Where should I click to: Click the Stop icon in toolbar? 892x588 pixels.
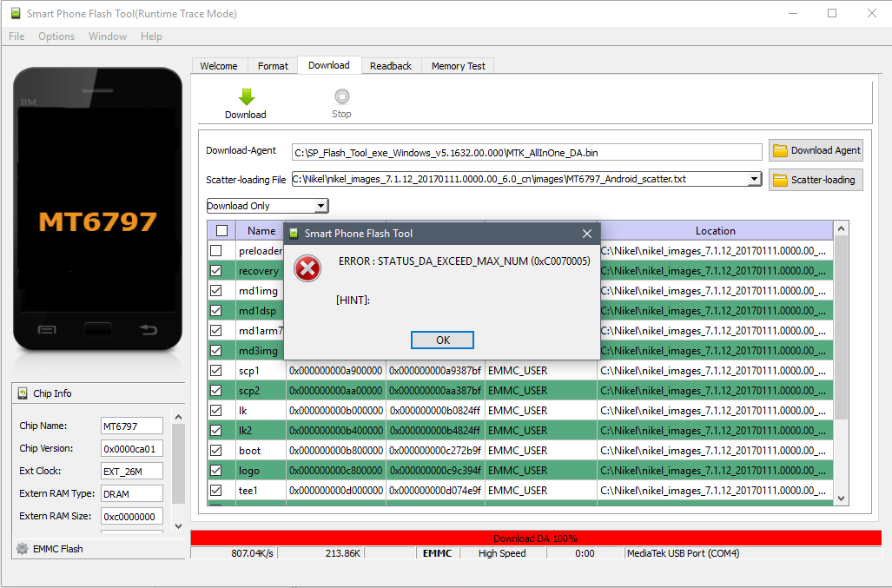coord(341,96)
